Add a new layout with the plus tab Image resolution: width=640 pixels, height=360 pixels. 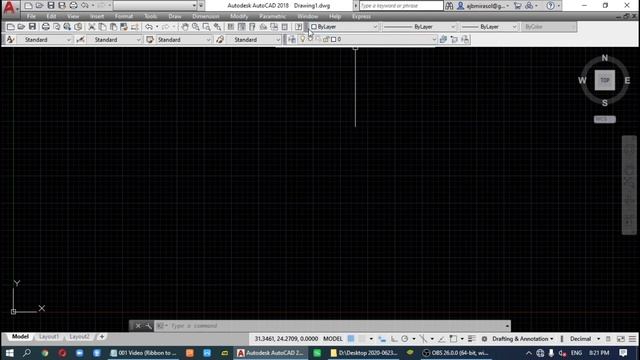click(102, 337)
